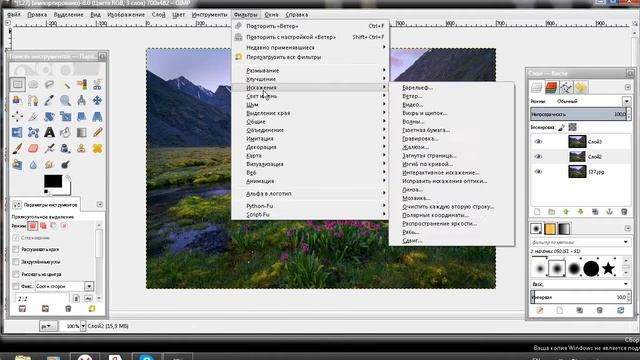Select the Rectangle Select tool in toolbox

[x=18, y=84]
